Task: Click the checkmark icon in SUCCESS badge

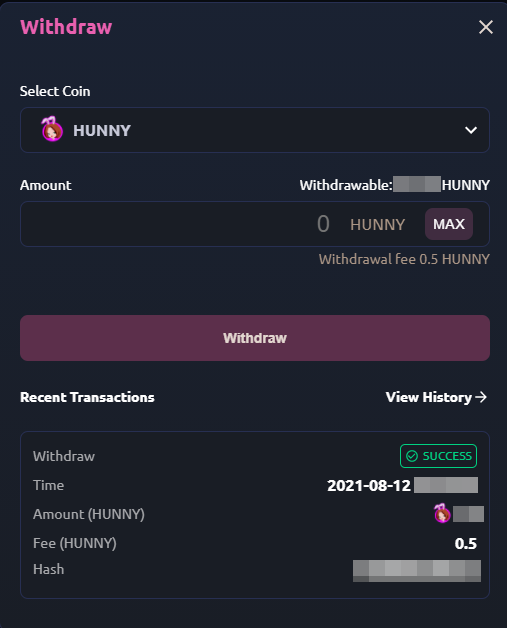Action: 412,456
